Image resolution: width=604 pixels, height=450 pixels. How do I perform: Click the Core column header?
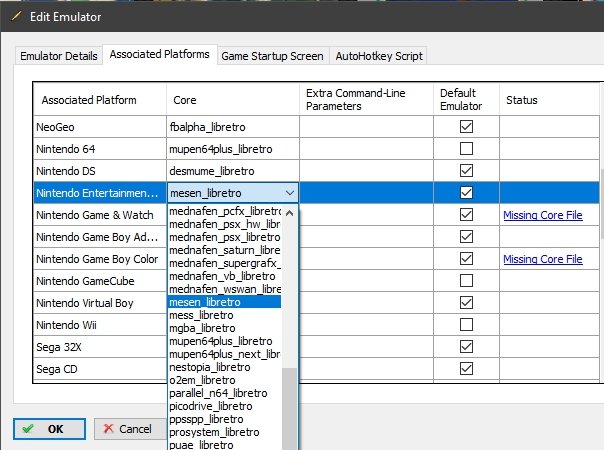(233, 99)
